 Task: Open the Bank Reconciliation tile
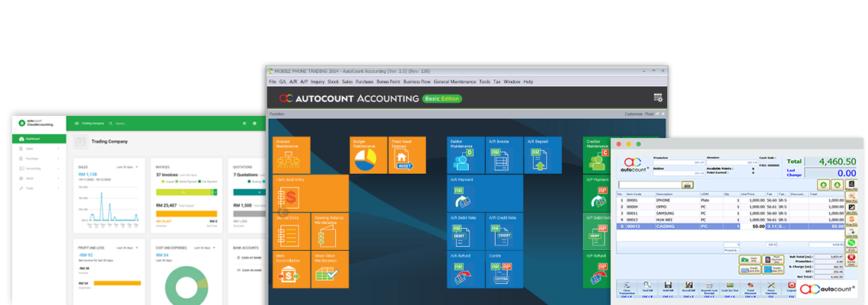[292, 269]
